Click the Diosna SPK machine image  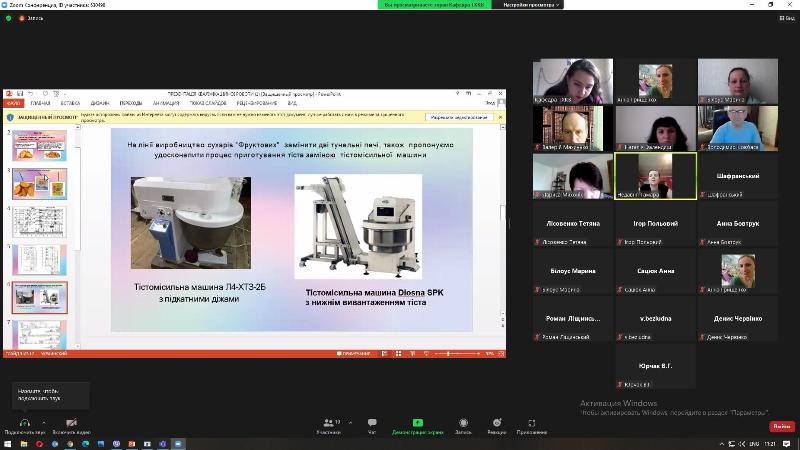(x=358, y=227)
